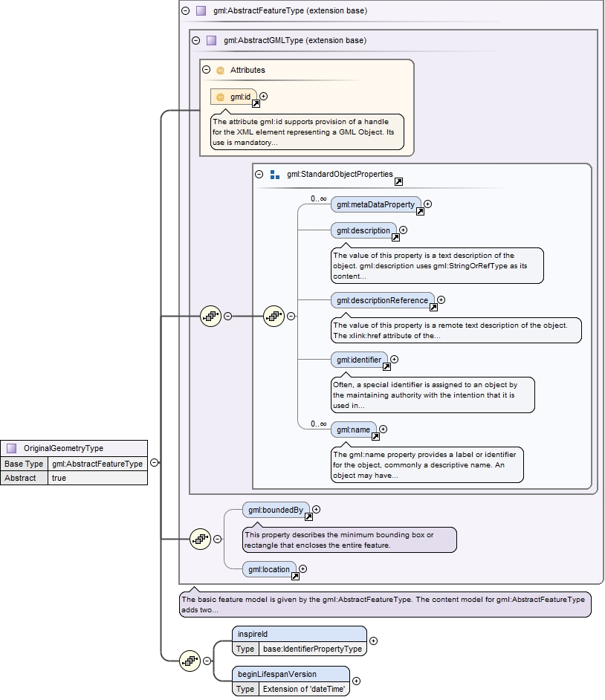Click the gml:descriptionReference annotation note
605x700 pixels.
tap(456, 331)
